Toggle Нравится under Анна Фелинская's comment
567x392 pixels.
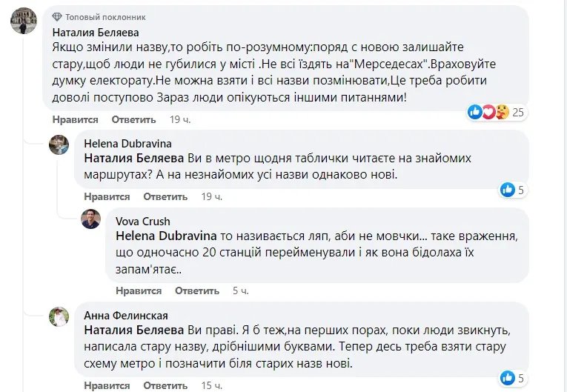tap(107, 385)
